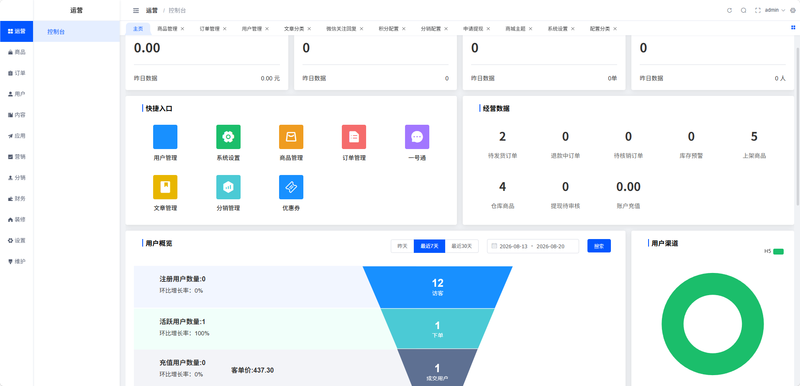Click the 待核销订单 count
This screenshot has width=800, height=386.
[x=628, y=137]
